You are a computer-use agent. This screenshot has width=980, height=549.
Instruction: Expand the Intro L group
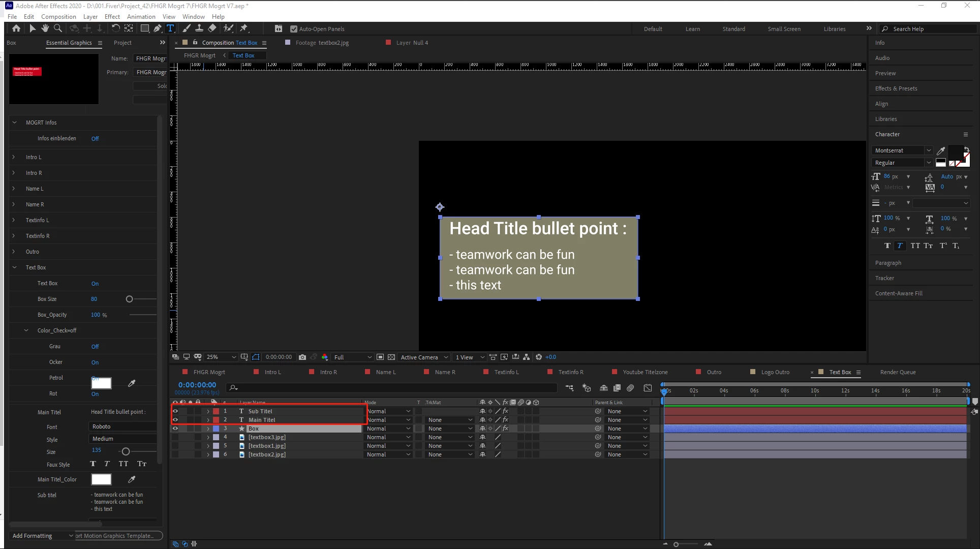tap(14, 157)
